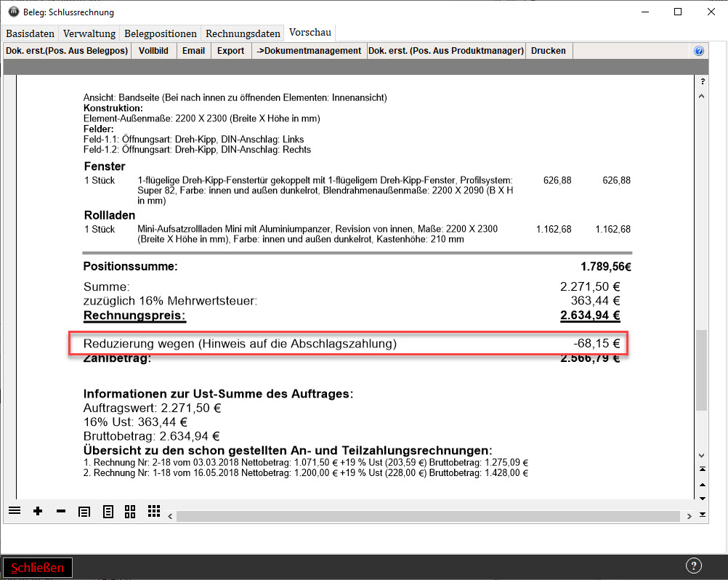Click the vertical scrollbar thumb
728x580 pixels.
pos(702,370)
